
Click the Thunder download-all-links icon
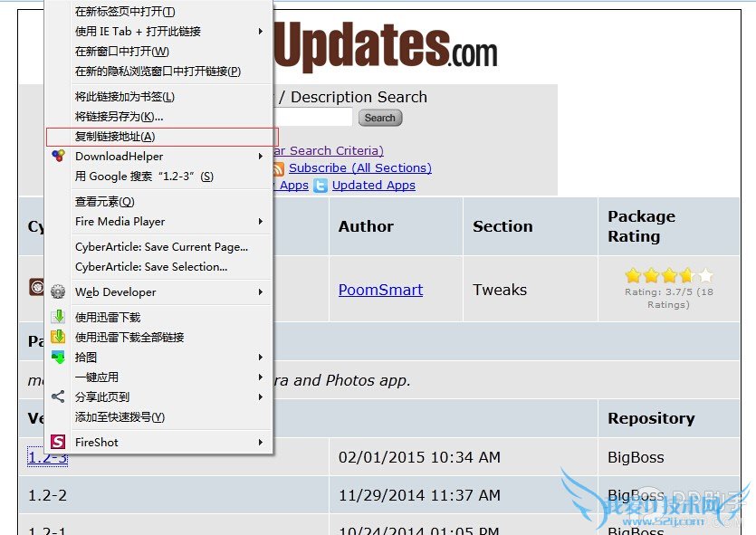[58, 337]
